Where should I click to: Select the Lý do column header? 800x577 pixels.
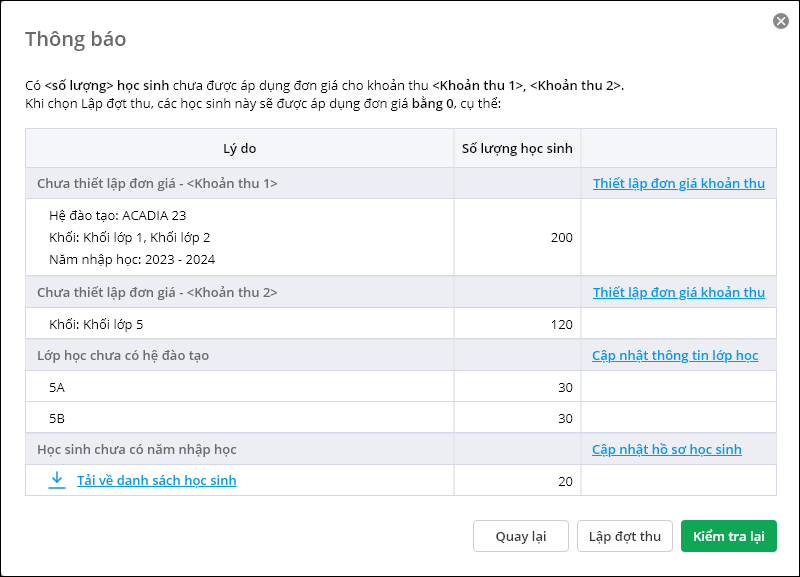pos(239,149)
